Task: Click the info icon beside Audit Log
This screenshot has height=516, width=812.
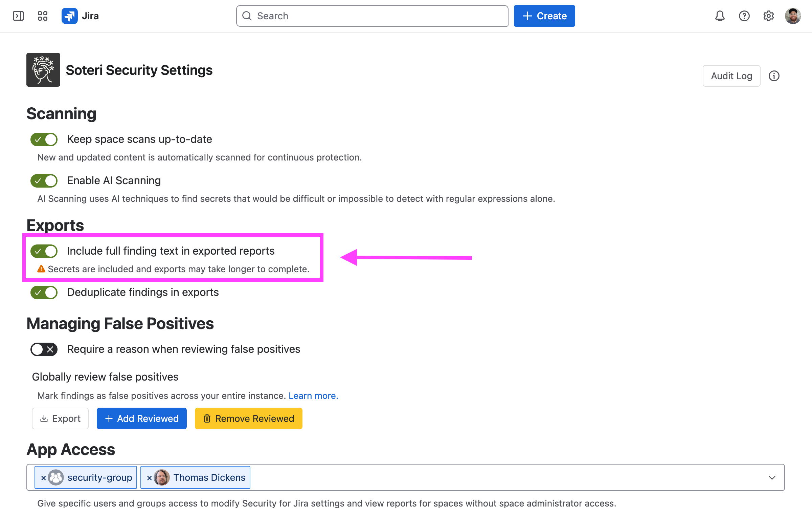Action: pos(774,76)
